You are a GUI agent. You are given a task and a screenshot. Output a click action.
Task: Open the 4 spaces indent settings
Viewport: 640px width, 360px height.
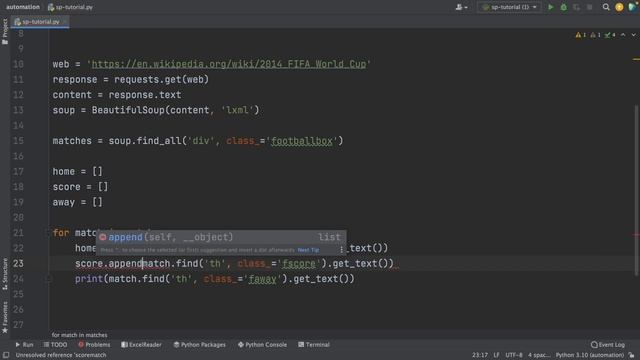[x=539, y=355]
